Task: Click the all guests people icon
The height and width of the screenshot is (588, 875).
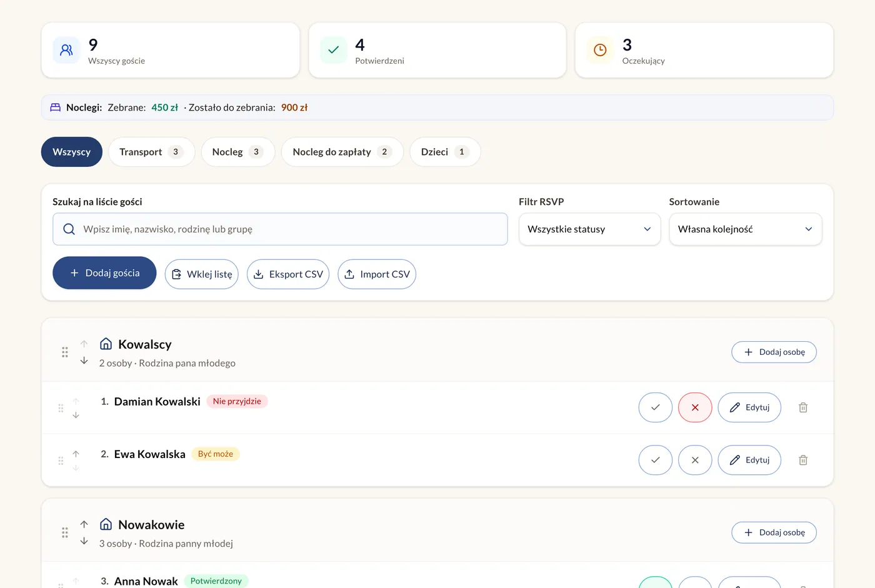Action: pyautogui.click(x=66, y=50)
